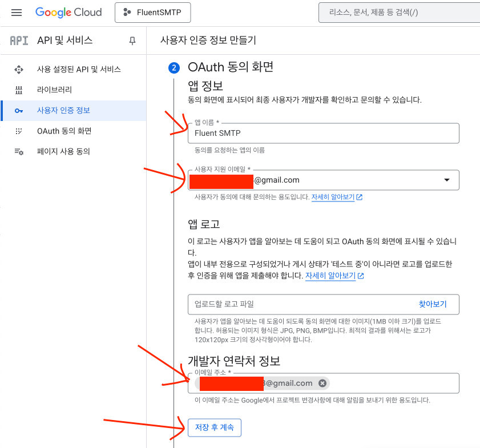The width and height of the screenshot is (480, 448).
Task: Click the key icon for credentials
Action: tap(19, 111)
